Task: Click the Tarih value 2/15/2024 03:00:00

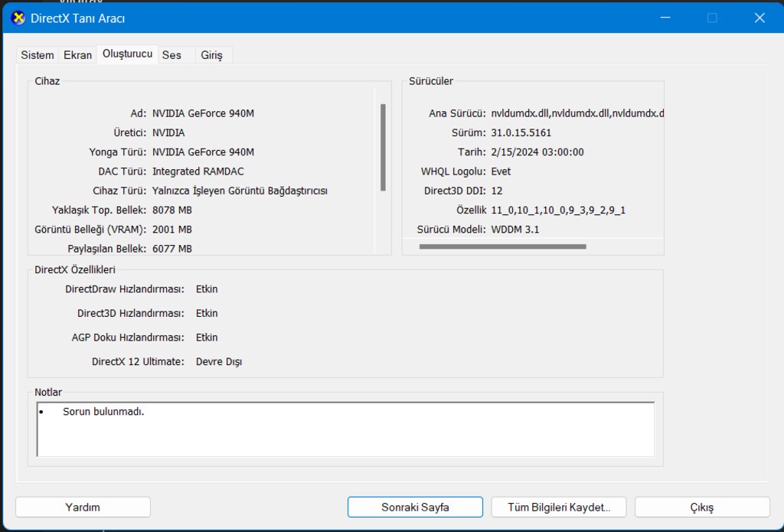Action: click(537, 152)
